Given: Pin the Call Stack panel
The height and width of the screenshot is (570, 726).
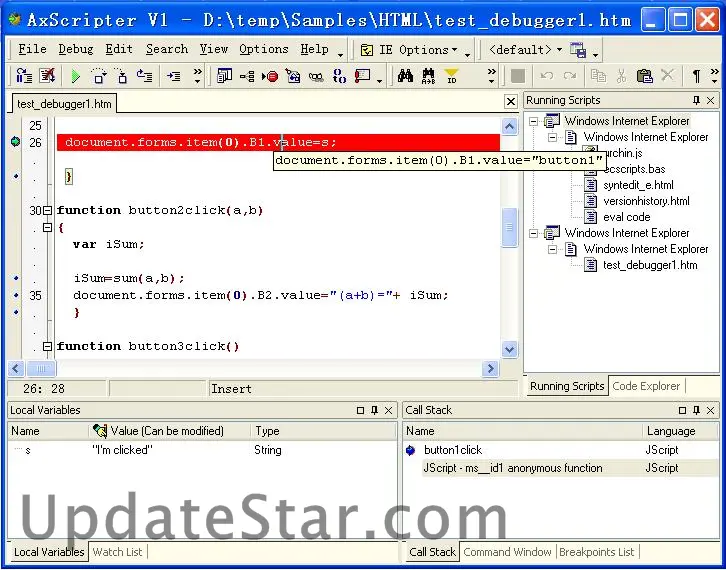Looking at the screenshot, I should coord(696,410).
